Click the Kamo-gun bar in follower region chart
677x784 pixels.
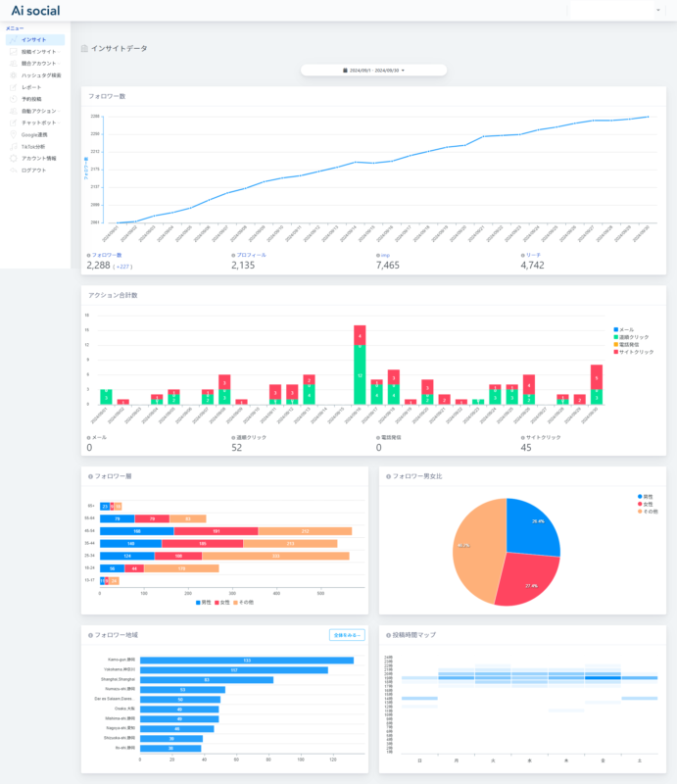[247, 660]
